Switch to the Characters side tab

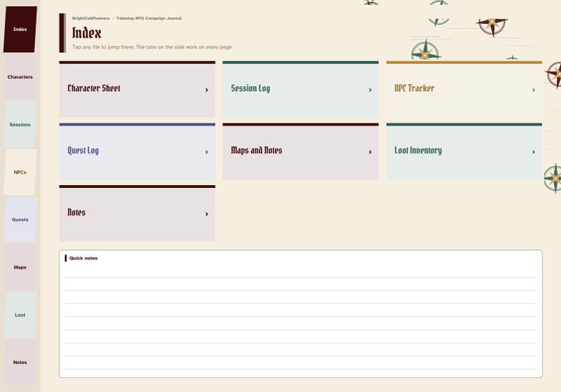[x=20, y=77]
